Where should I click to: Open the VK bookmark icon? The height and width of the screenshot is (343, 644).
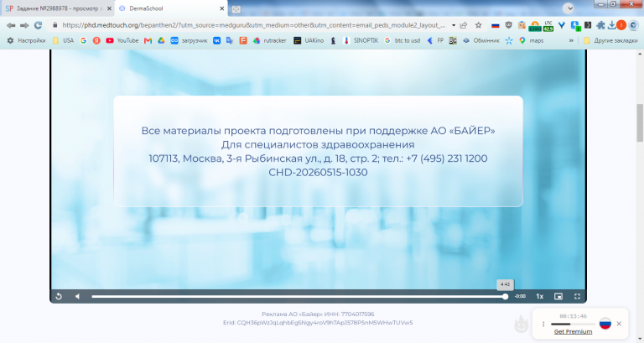click(216, 40)
